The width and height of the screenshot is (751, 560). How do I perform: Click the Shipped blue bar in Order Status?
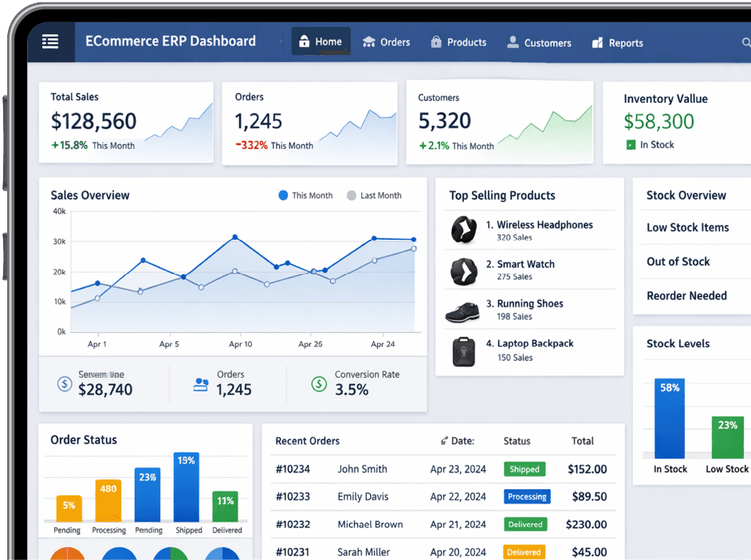pos(187,488)
